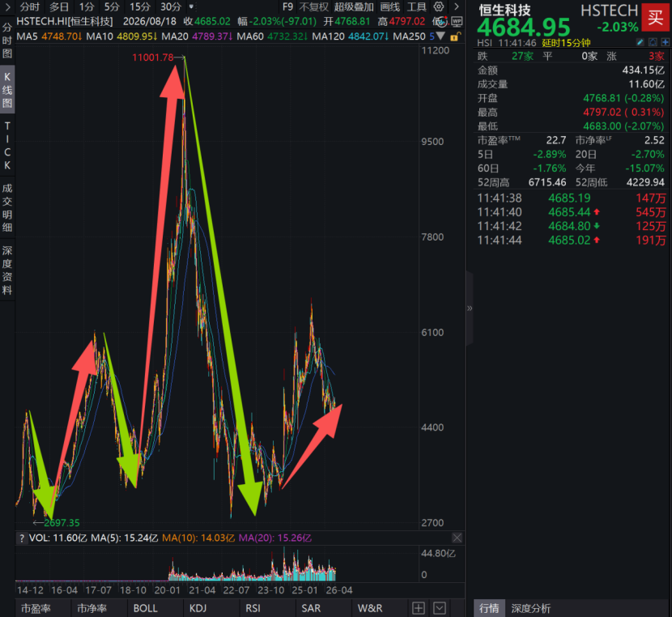Choose the 1分 one-minute period
Screen dimensions: 672x617
click(86, 6)
